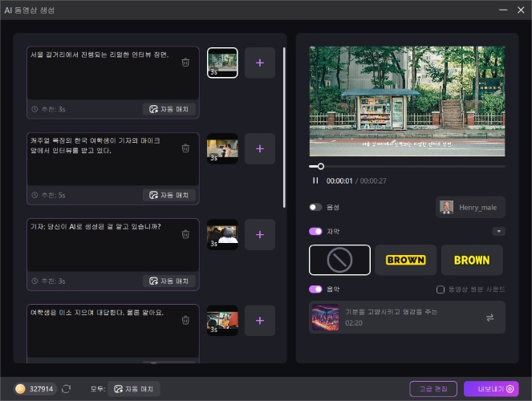Screen dimensions: 532x401
Task: Refresh the AI credits counter
Action: (x=66, y=389)
